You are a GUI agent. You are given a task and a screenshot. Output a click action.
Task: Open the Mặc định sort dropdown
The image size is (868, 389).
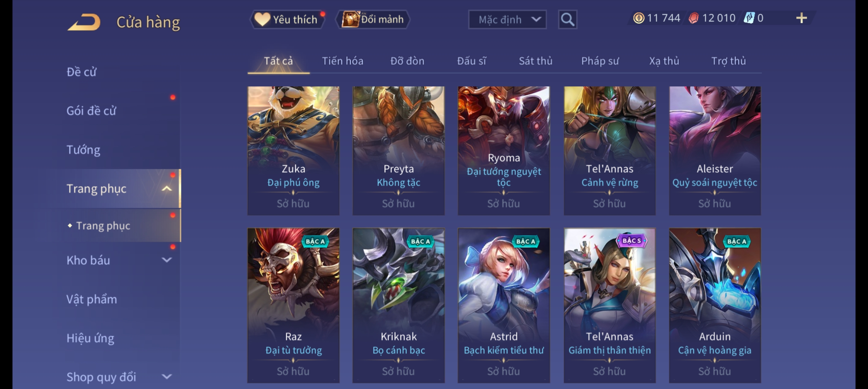tap(507, 19)
